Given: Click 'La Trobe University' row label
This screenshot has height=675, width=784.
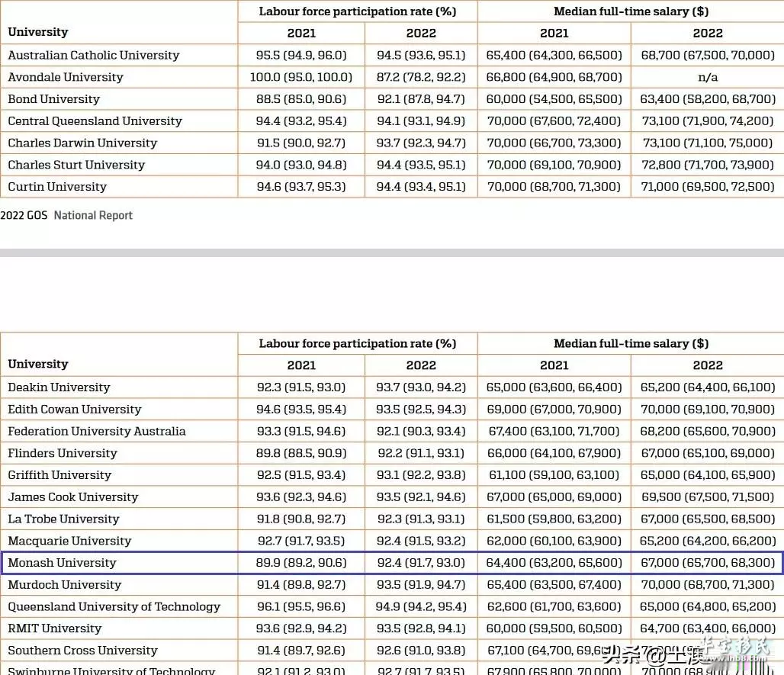Looking at the screenshot, I should click(x=63, y=519).
